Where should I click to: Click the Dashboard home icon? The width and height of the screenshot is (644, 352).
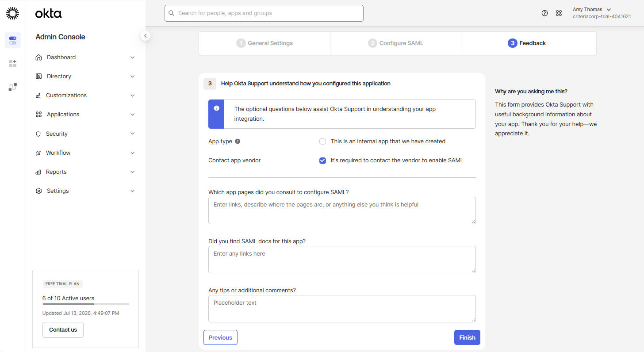pyautogui.click(x=38, y=57)
